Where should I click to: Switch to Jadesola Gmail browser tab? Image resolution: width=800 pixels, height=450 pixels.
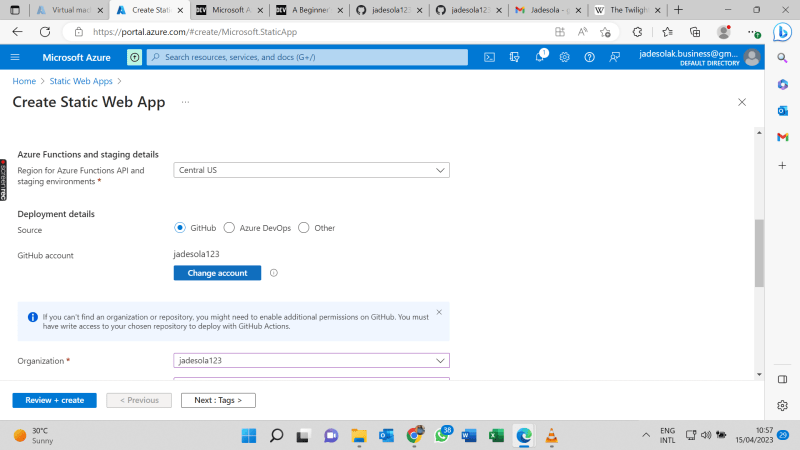tap(547, 10)
